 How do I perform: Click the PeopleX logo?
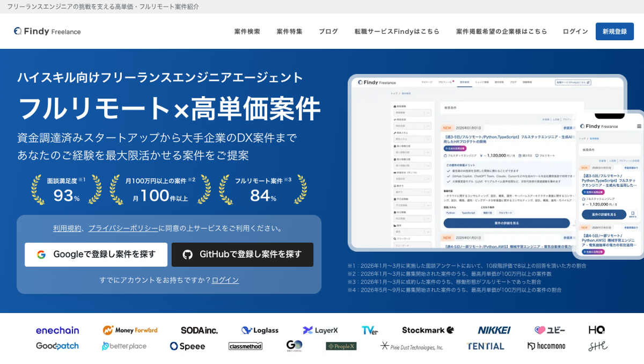click(x=341, y=346)
